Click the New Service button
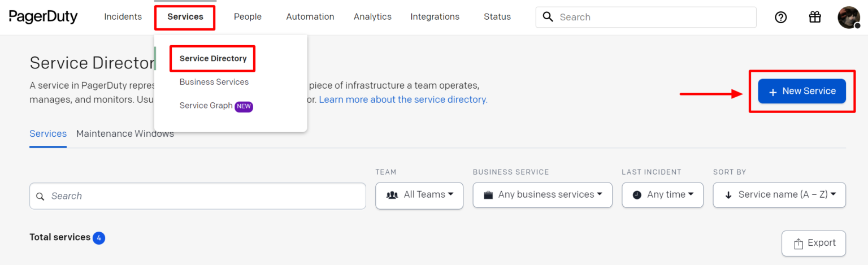Viewport: 868px width, 265px height. (x=801, y=92)
